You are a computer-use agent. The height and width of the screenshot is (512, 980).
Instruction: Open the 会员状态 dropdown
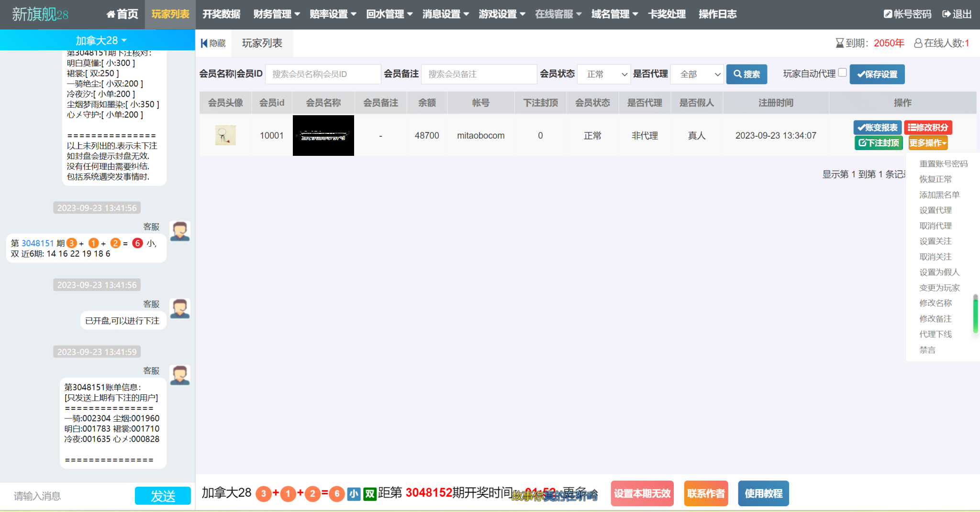(x=604, y=74)
